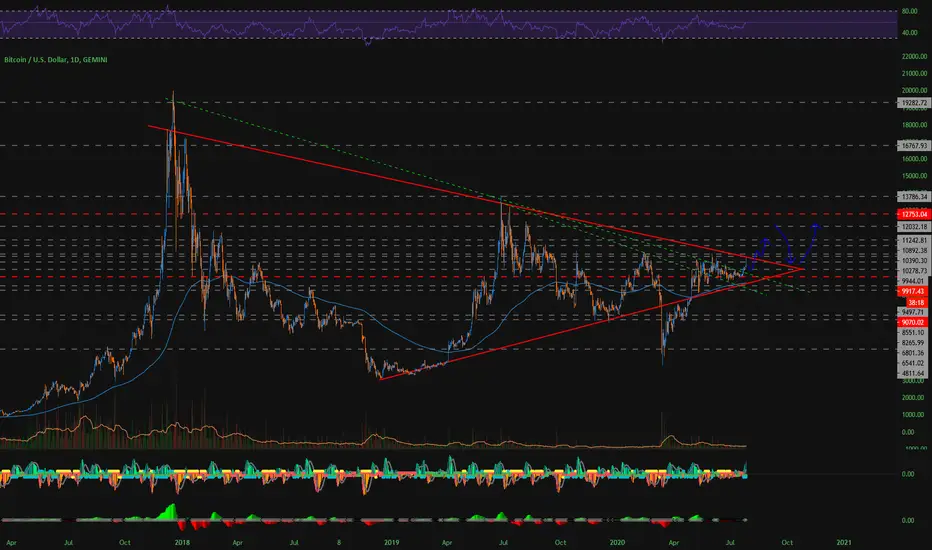Screen dimensions: 932x550
Task: Click the 8265.99 price level label
Action: click(914, 342)
